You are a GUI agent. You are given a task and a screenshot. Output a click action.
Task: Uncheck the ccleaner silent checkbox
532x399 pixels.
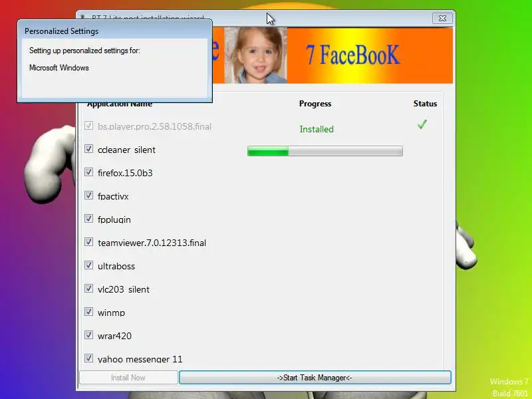[89, 149]
